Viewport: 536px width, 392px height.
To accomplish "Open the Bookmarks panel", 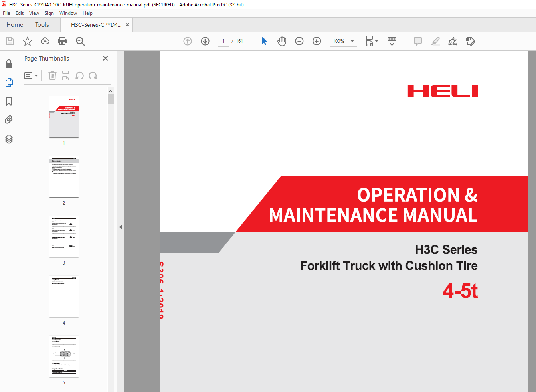I will (9, 101).
